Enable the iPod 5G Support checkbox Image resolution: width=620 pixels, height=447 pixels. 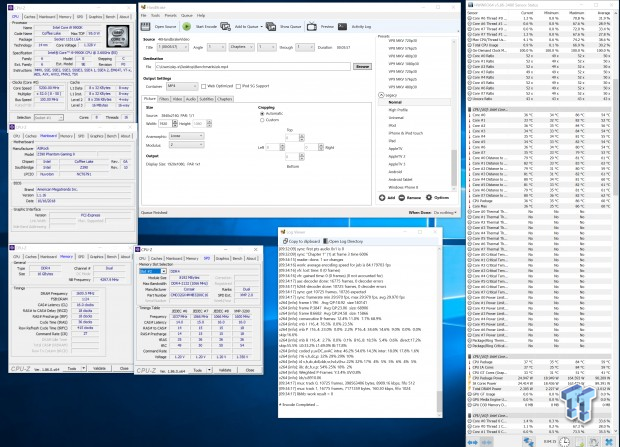tap(238, 86)
